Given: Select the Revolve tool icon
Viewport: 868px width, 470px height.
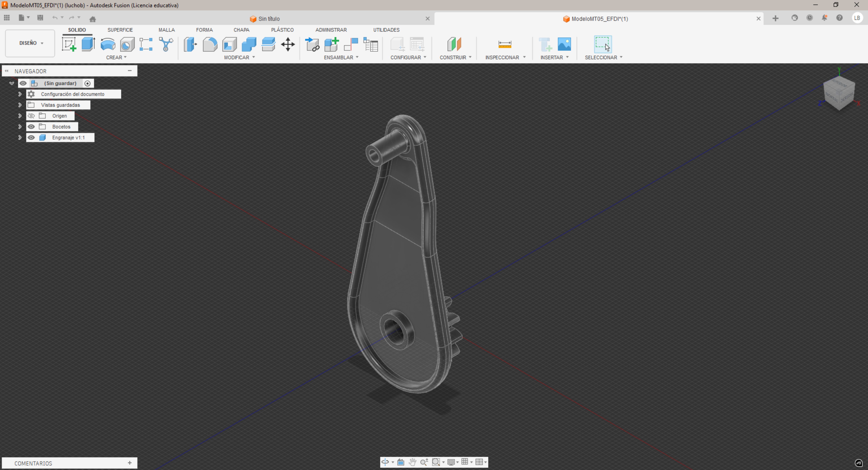Looking at the screenshot, I should [108, 44].
